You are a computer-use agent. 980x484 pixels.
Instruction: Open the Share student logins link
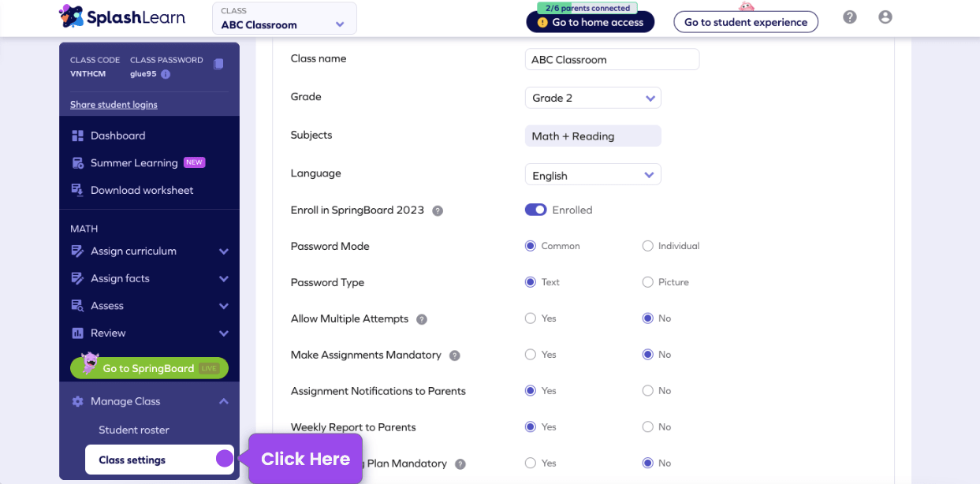(114, 104)
